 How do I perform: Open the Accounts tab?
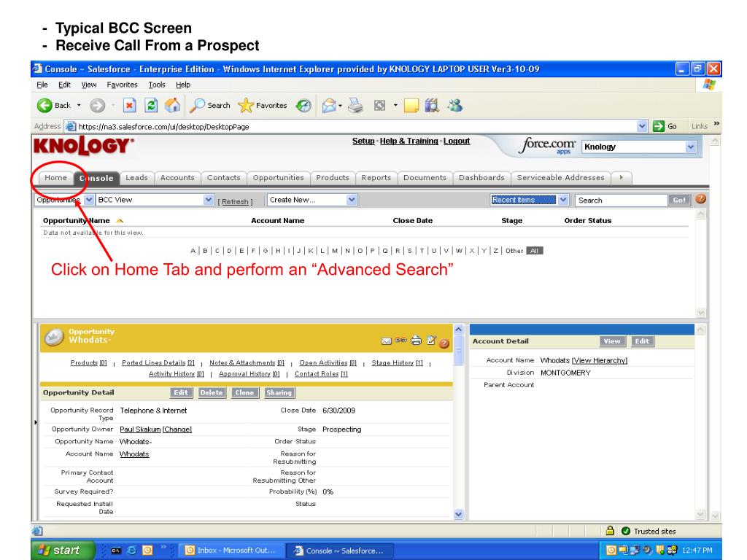[x=177, y=178]
